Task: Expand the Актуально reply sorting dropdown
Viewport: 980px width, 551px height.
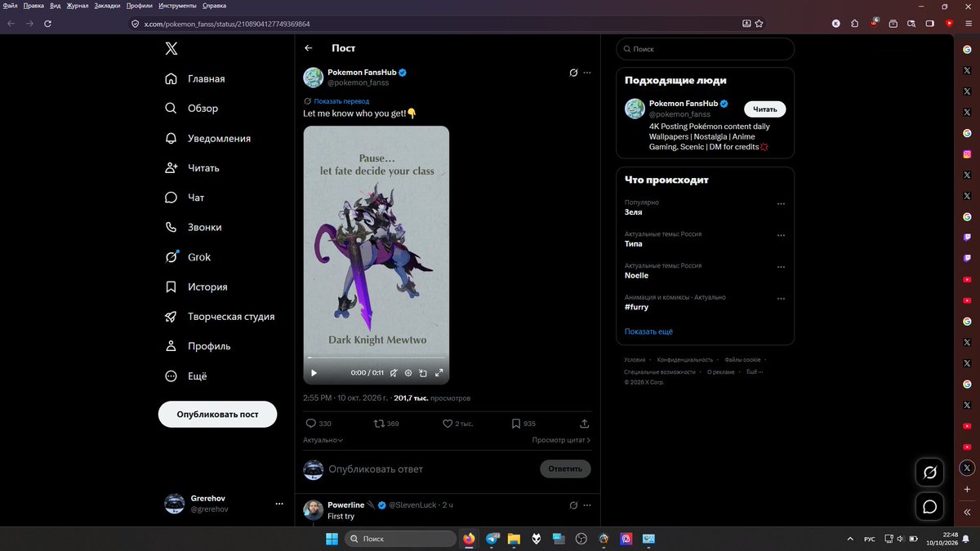Action: 323,440
